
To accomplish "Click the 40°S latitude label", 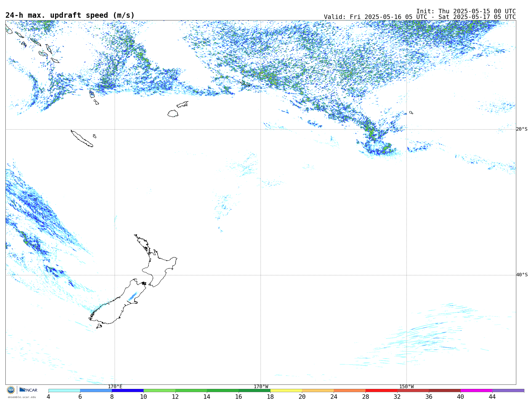I will click(522, 275).
